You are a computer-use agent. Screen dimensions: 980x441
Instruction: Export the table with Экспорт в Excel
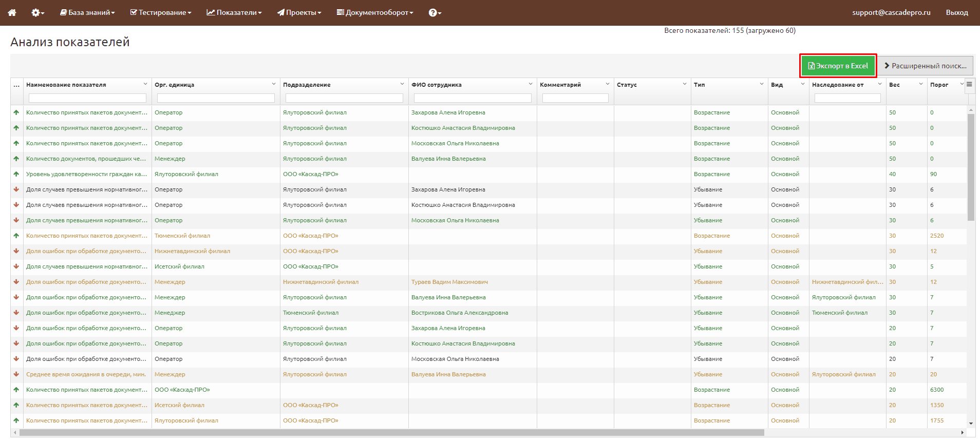[x=838, y=66]
